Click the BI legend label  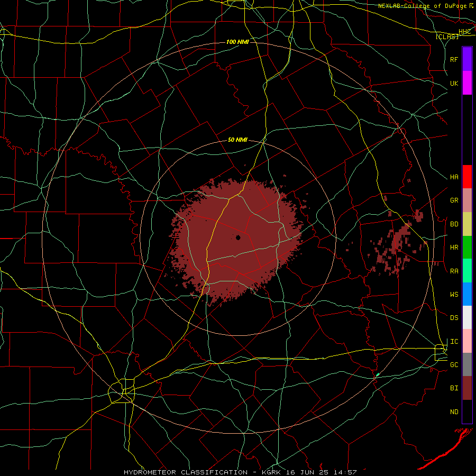click(x=454, y=388)
